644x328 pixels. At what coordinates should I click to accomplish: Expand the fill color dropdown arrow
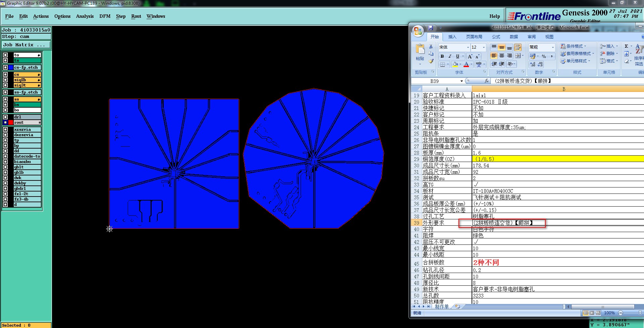(x=460, y=64)
